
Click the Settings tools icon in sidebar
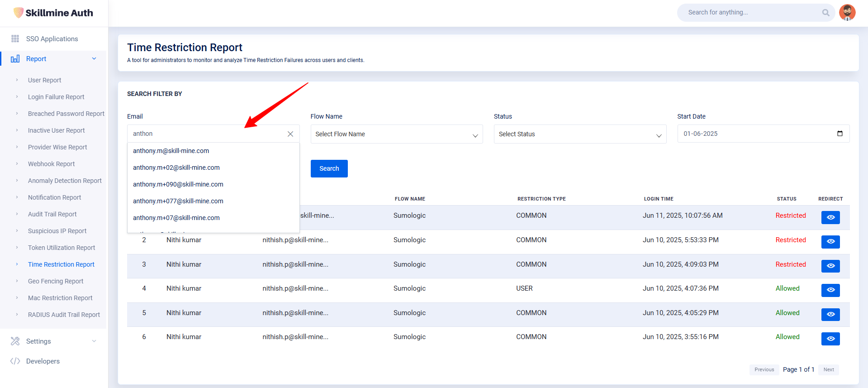[x=15, y=341]
